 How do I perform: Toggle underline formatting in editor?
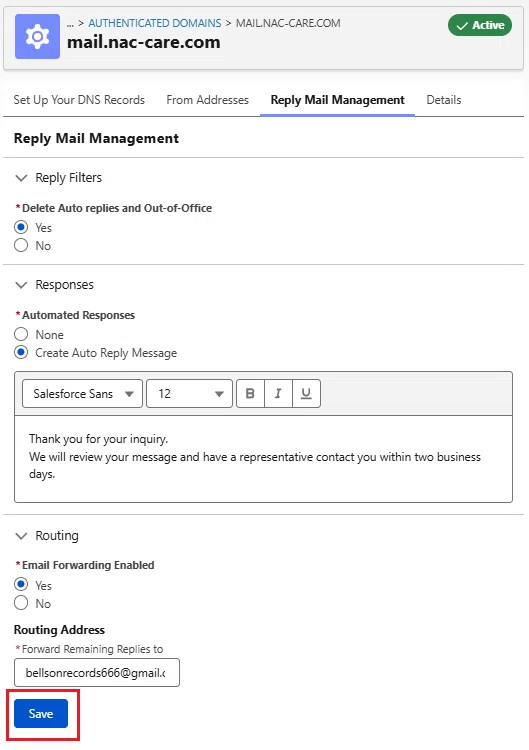(306, 393)
